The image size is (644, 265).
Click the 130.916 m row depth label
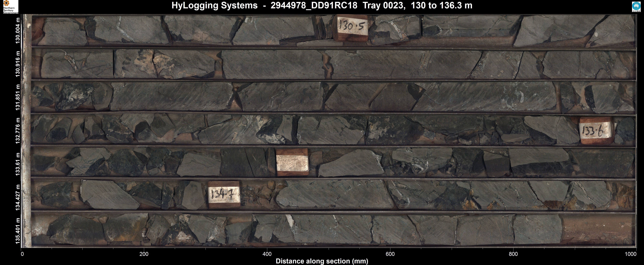click(x=18, y=64)
